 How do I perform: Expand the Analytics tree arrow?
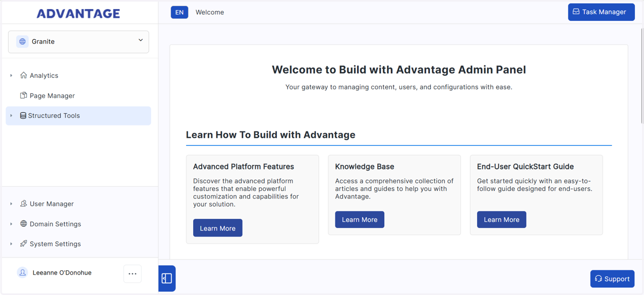point(11,76)
